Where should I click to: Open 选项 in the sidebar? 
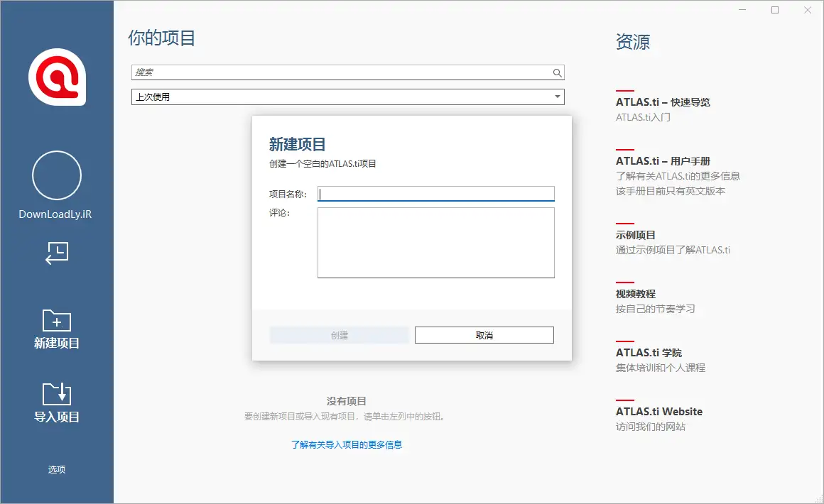[57, 469]
